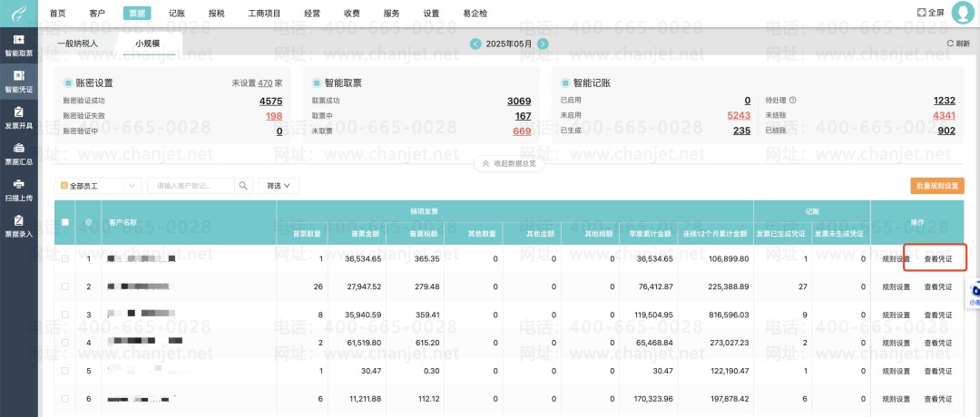
Task: Open the 报税 menu
Action: [x=216, y=13]
